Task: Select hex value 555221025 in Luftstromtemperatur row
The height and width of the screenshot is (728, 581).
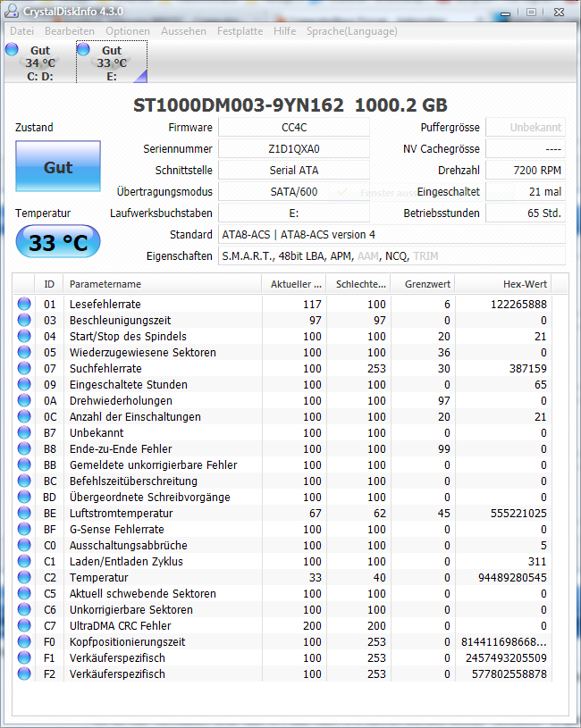Action: pyautogui.click(x=518, y=513)
